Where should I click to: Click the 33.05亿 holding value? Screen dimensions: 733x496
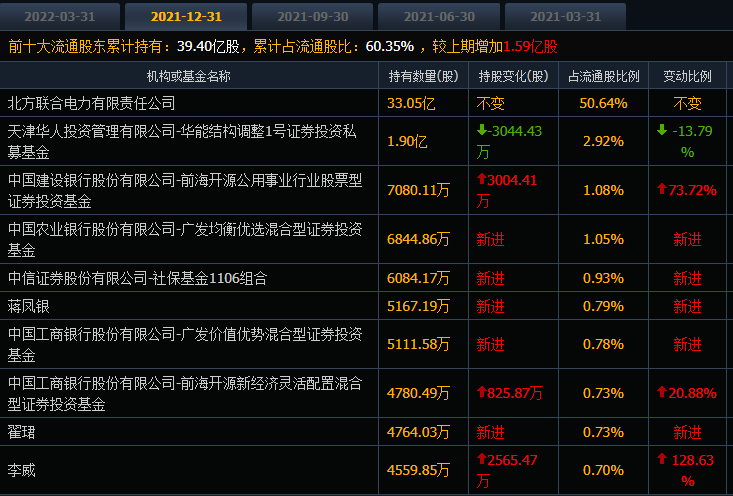(411, 103)
